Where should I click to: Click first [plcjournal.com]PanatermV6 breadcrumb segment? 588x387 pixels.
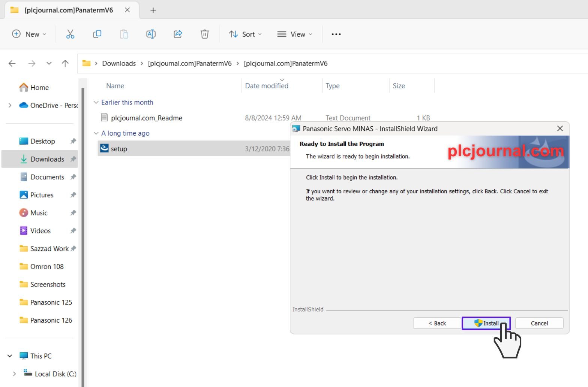pyautogui.click(x=190, y=63)
